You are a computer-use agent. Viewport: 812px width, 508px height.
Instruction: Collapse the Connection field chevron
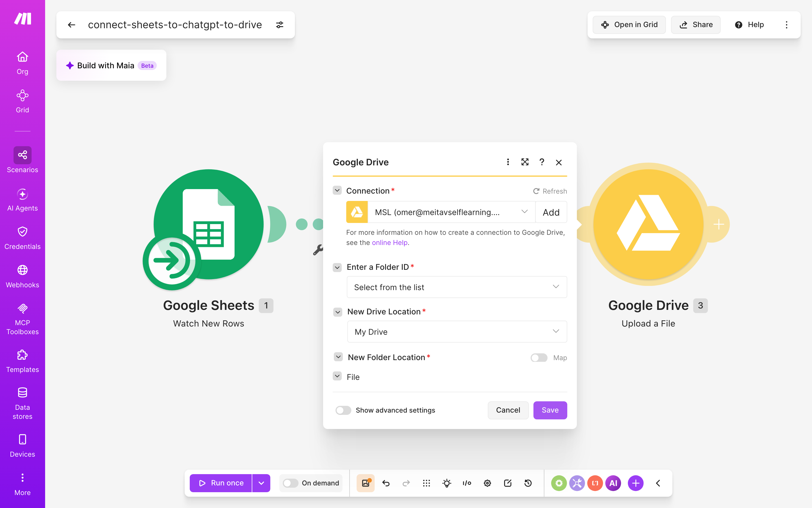click(x=337, y=190)
